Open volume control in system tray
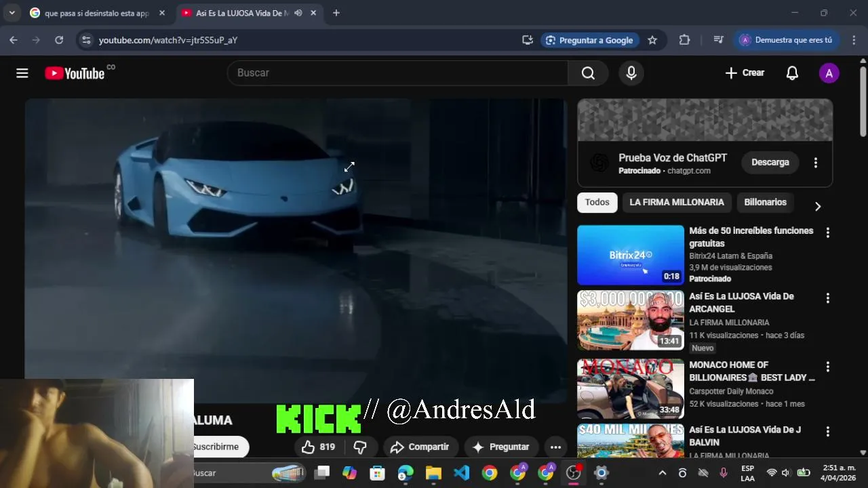868x488 pixels. click(786, 473)
